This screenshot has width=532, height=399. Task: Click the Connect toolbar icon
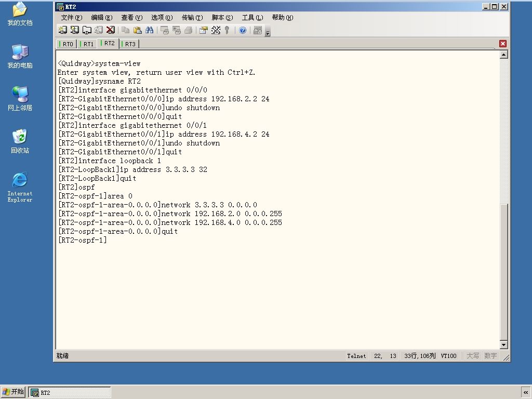click(x=62, y=30)
